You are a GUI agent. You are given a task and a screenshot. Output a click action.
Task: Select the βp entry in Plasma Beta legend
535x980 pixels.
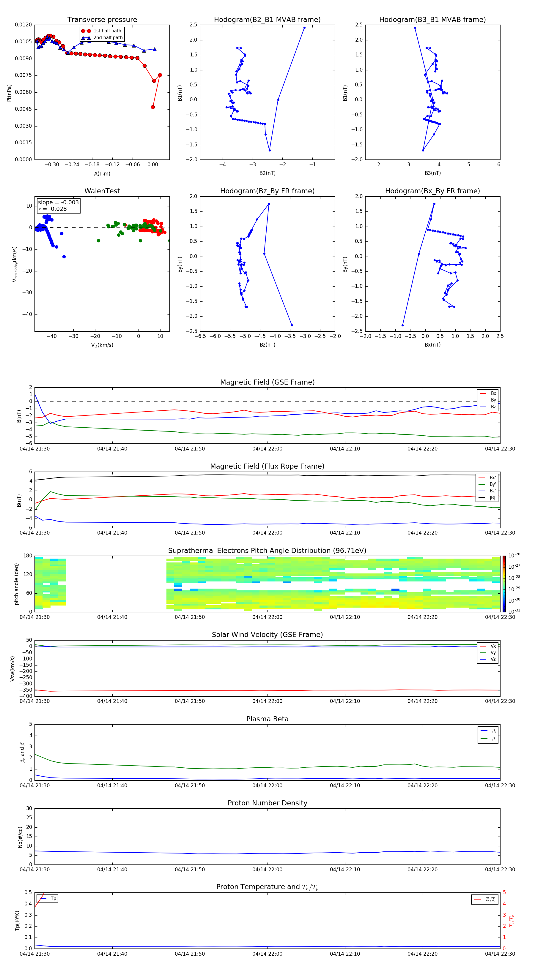489,731
